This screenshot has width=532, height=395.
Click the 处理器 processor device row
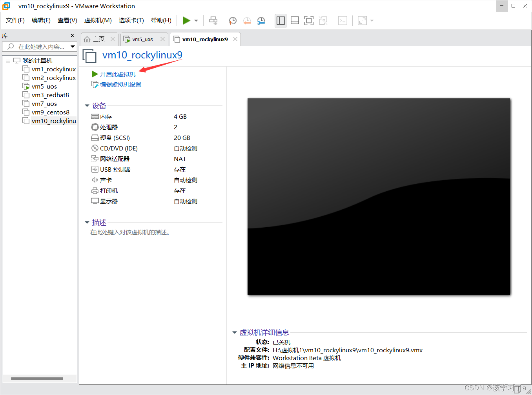click(x=156, y=127)
